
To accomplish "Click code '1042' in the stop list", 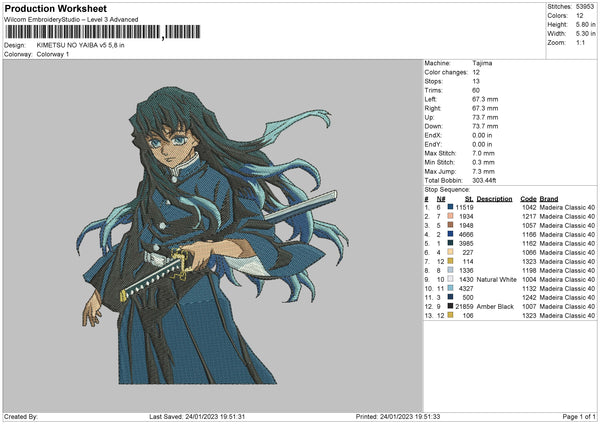I will [x=529, y=207].
